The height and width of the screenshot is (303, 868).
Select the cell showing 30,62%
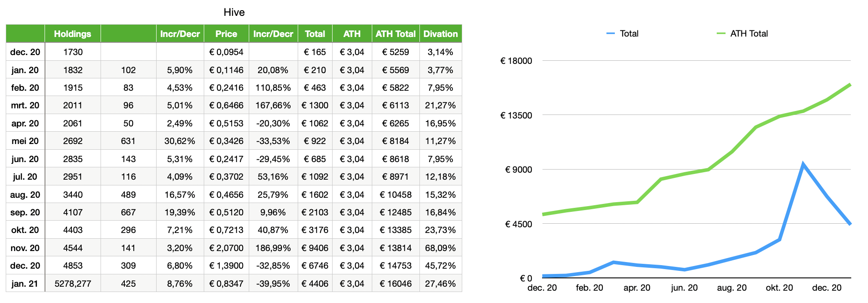pos(180,141)
